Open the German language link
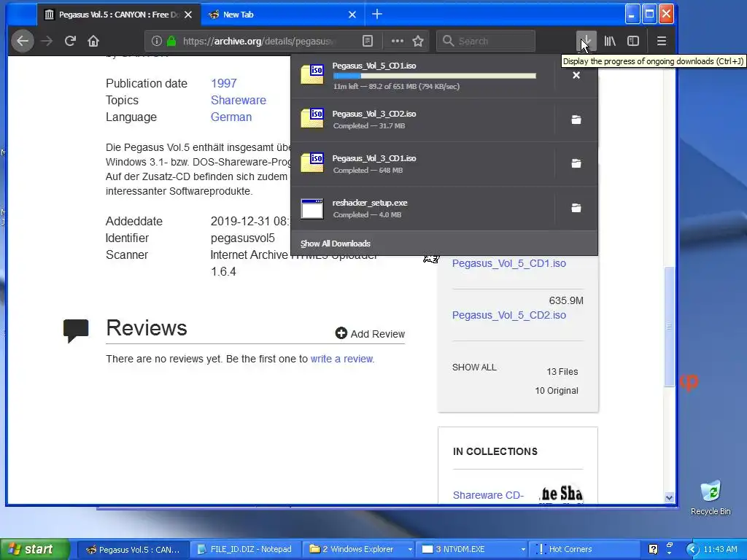 pos(231,117)
